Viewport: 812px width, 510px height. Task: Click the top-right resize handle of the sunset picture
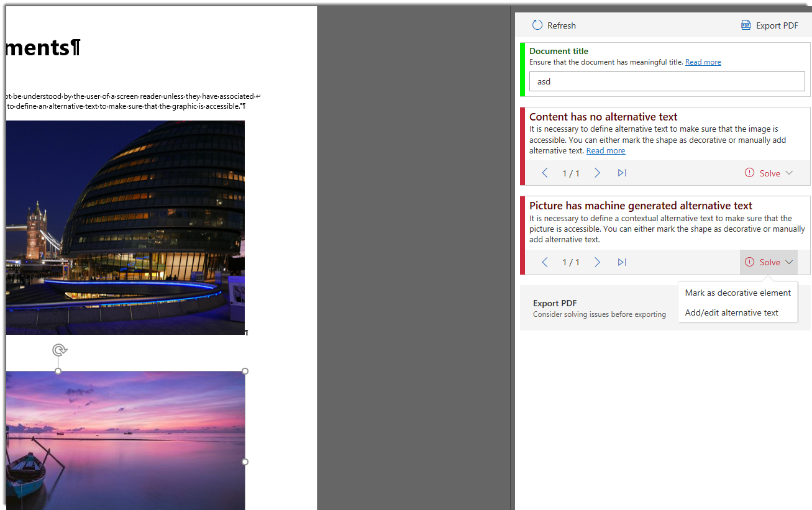pos(245,371)
